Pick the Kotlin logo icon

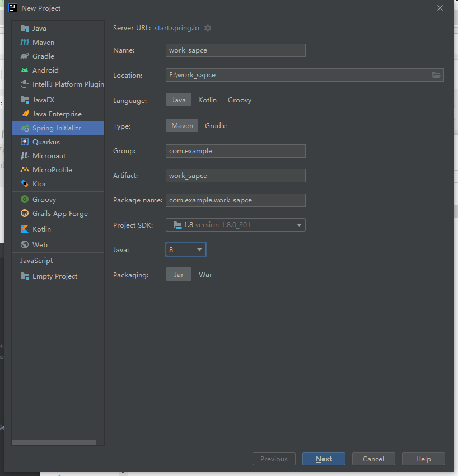25,229
